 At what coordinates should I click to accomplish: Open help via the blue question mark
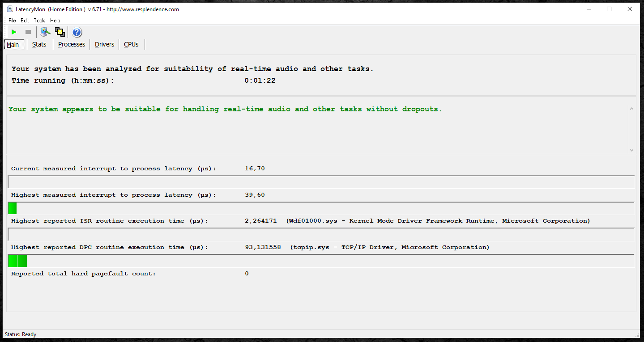point(77,32)
